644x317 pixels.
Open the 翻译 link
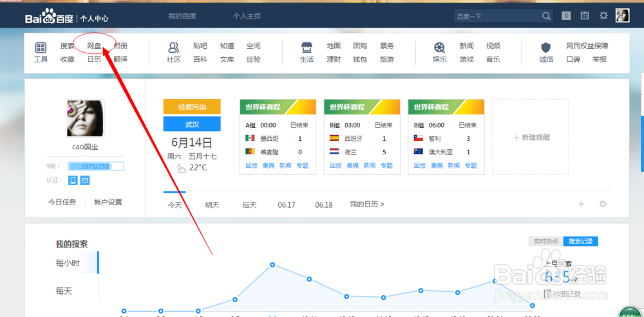click(x=120, y=59)
